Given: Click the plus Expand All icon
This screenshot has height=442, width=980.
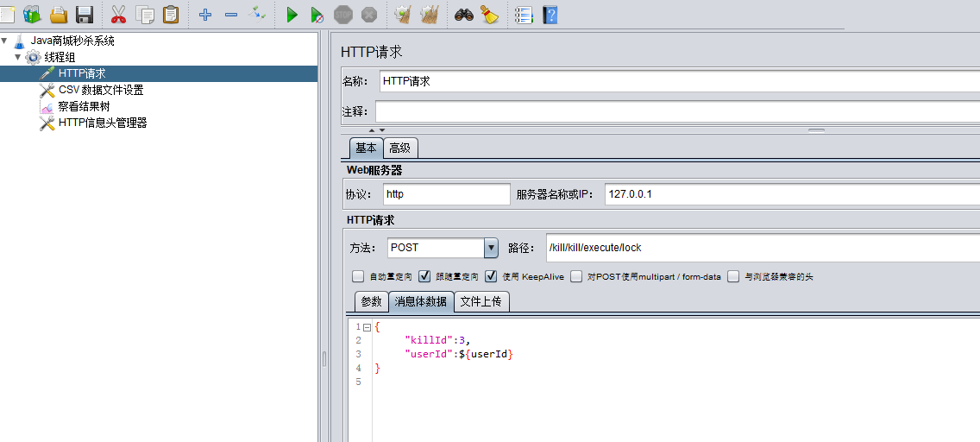Looking at the screenshot, I should (x=205, y=15).
